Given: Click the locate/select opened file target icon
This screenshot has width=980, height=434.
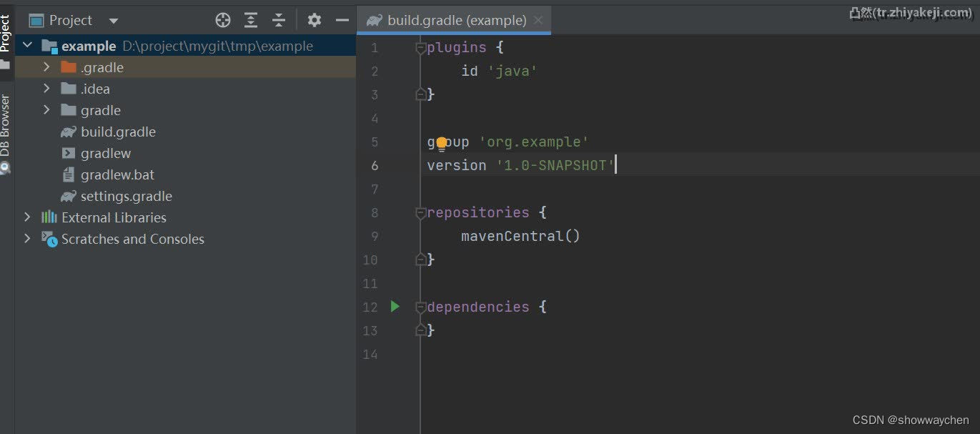Looking at the screenshot, I should coord(223,21).
